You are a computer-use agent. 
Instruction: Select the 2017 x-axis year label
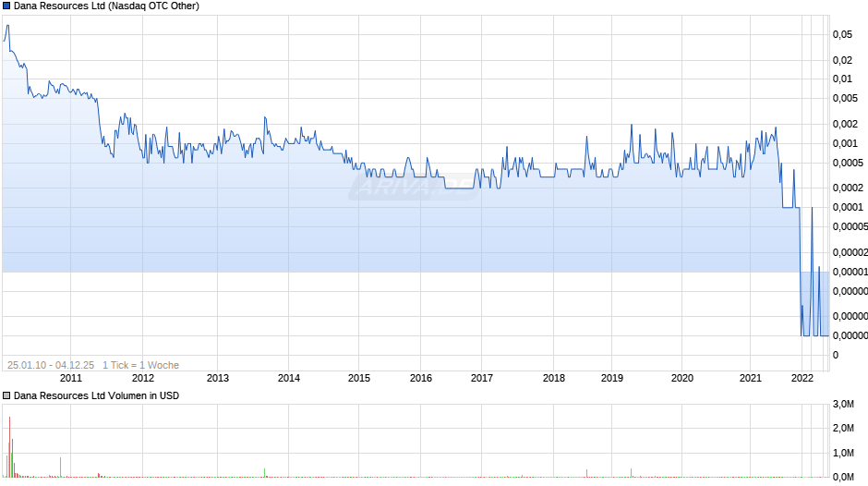point(482,378)
